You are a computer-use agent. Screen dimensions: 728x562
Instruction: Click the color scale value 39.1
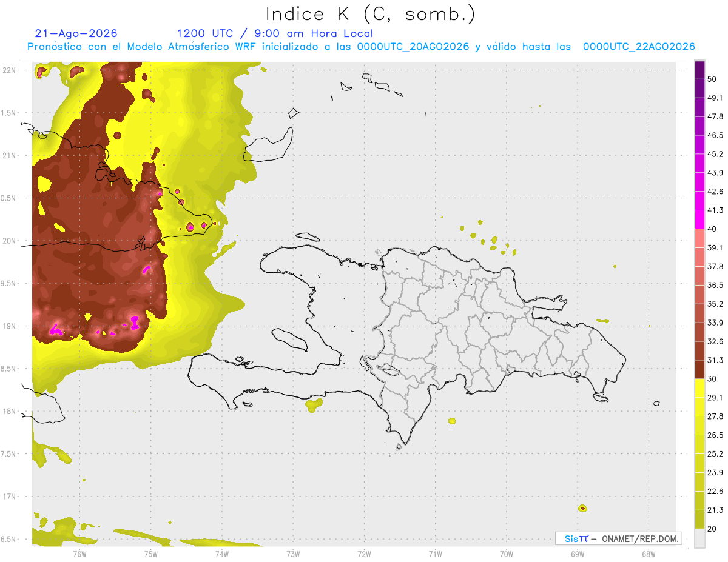[715, 248]
